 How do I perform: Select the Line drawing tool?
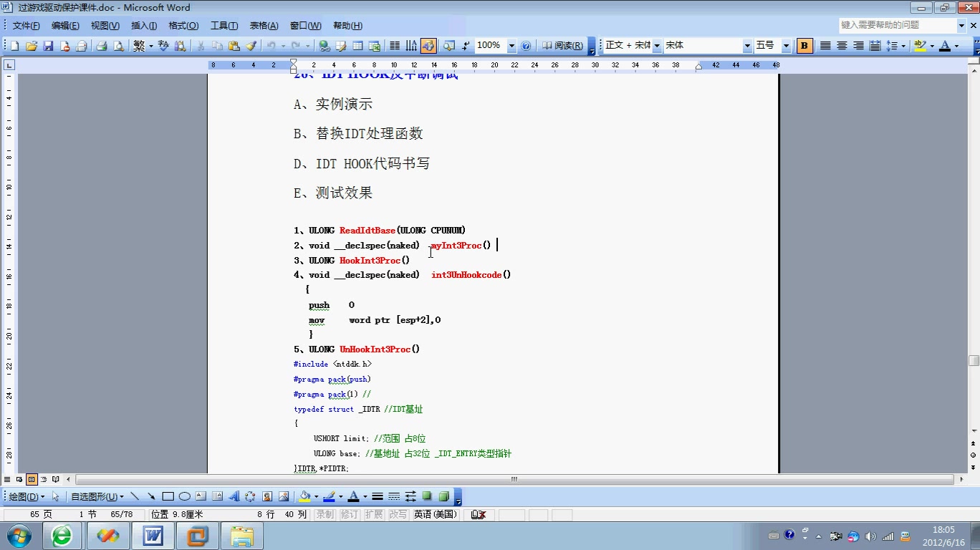click(x=135, y=496)
